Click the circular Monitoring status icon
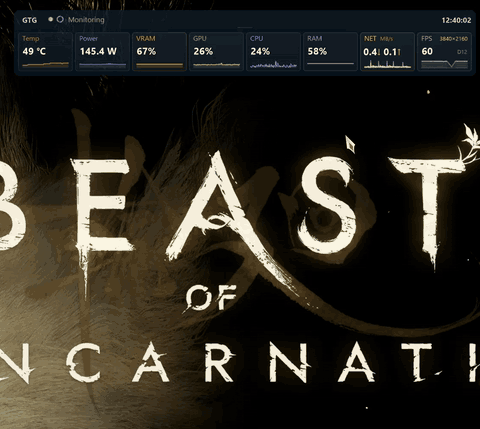Screen dimensions: 480x429 pos(60,19)
